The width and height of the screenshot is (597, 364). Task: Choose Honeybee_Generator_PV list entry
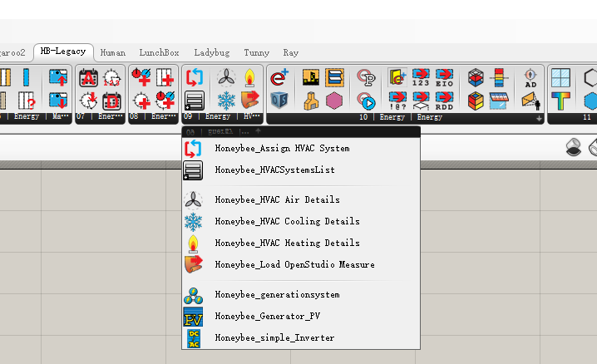click(301, 317)
